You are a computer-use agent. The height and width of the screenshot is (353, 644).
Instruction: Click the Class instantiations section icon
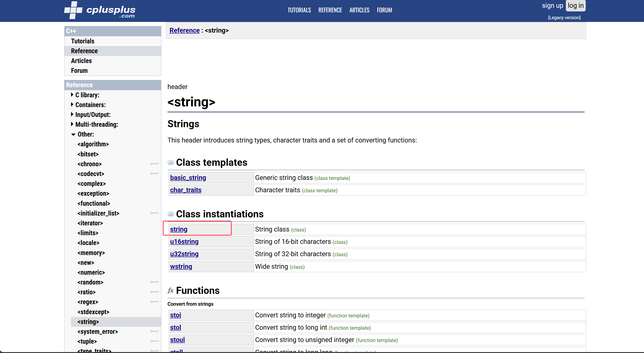coord(171,214)
